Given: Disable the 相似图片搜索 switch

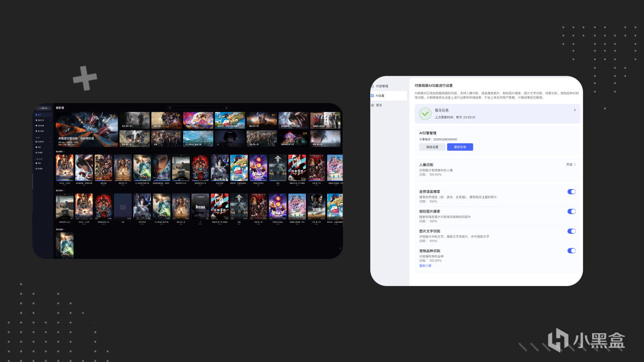Looking at the screenshot, I should coord(572,211).
